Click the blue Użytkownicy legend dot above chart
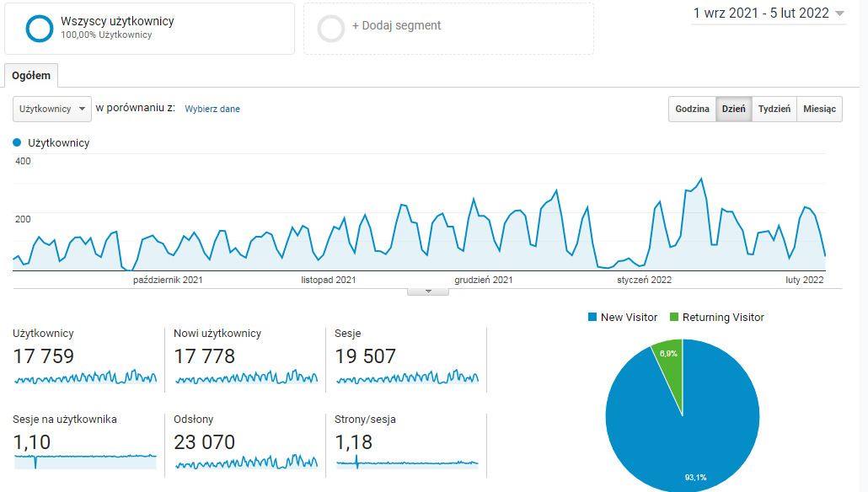This screenshot has width=868, height=492. pyautogui.click(x=18, y=143)
